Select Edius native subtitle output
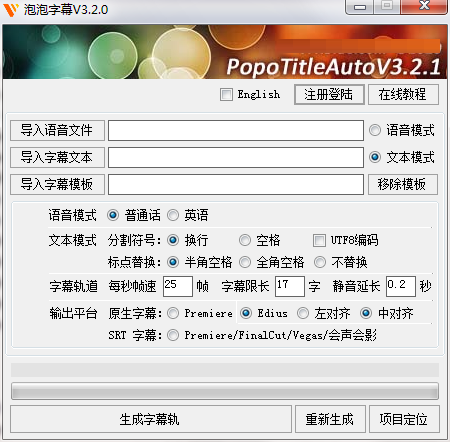This screenshot has height=442, width=450. click(246, 313)
